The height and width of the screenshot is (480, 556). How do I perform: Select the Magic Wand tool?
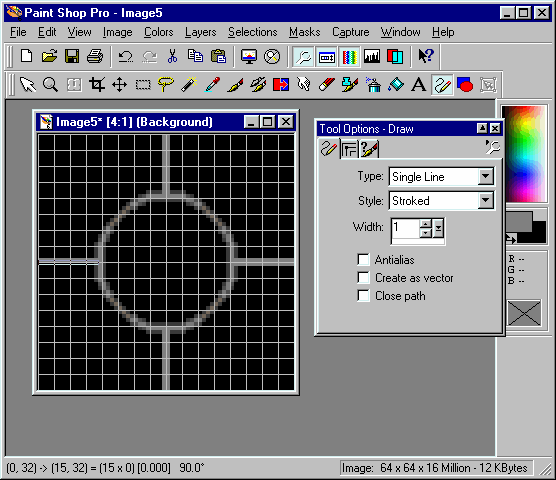tap(189, 85)
